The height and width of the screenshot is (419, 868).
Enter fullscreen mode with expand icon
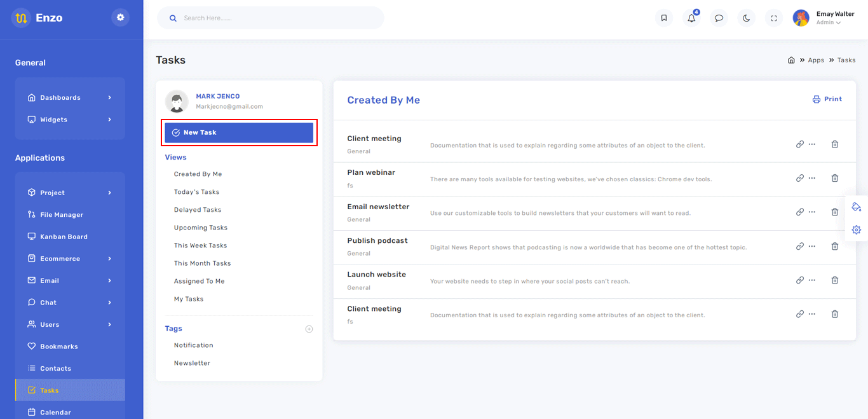coord(773,18)
